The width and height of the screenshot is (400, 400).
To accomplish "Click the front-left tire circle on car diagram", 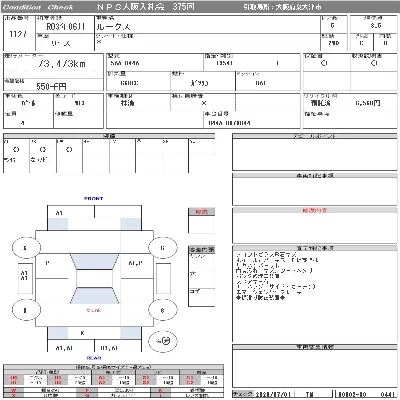I will (26, 248).
